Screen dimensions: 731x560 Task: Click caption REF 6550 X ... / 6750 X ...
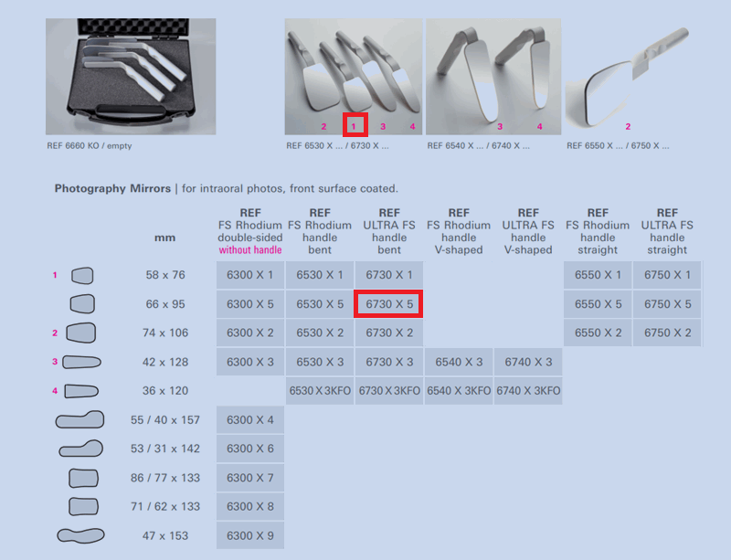coord(618,146)
